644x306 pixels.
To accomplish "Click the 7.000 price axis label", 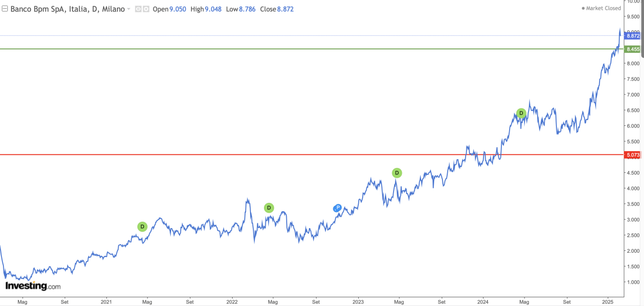I will pyautogui.click(x=633, y=95).
